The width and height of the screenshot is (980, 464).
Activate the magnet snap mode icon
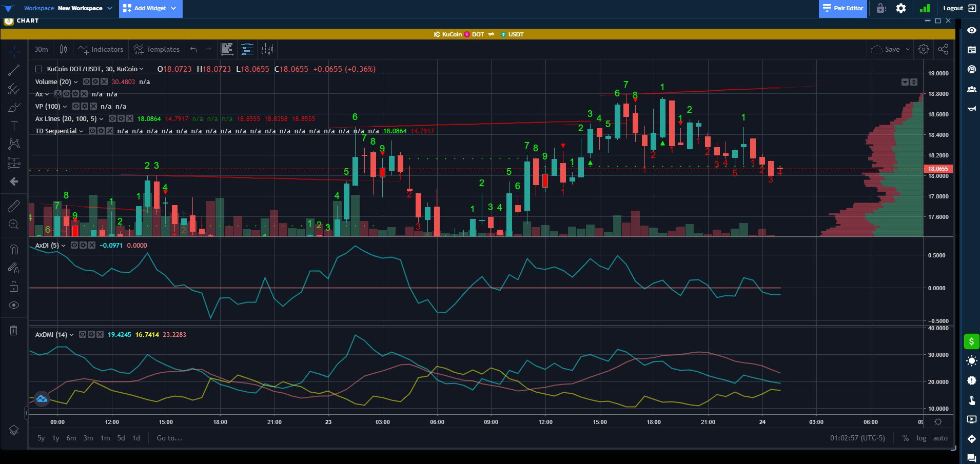pos(14,250)
